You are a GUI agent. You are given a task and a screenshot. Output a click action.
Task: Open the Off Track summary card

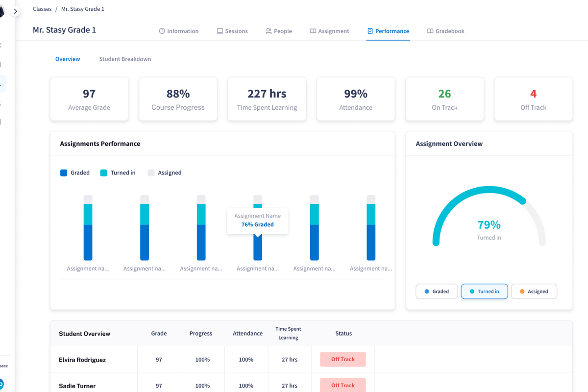coord(533,99)
